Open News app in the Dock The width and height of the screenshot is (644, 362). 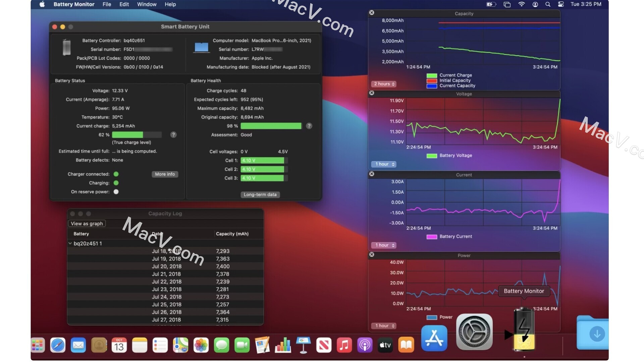(x=324, y=345)
